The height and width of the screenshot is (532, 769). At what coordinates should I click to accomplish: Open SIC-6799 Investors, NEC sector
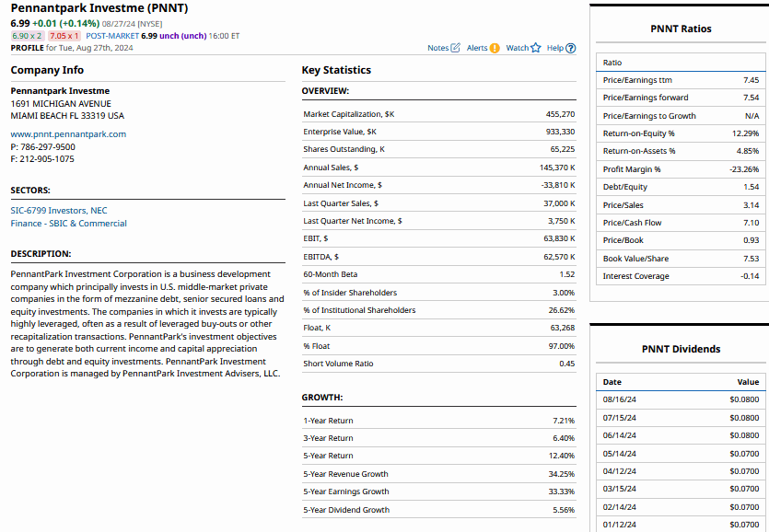(x=59, y=211)
